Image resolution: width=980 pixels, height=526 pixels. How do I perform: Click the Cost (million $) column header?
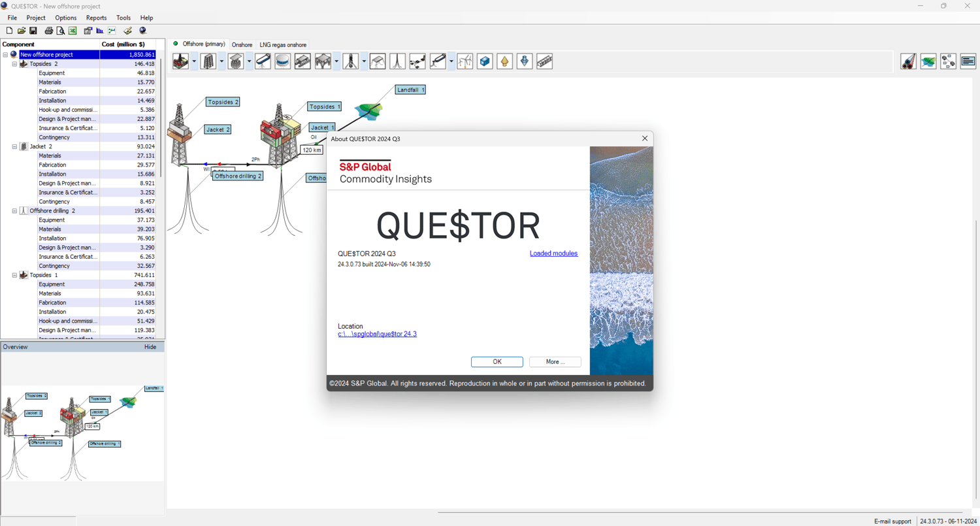[x=128, y=44]
